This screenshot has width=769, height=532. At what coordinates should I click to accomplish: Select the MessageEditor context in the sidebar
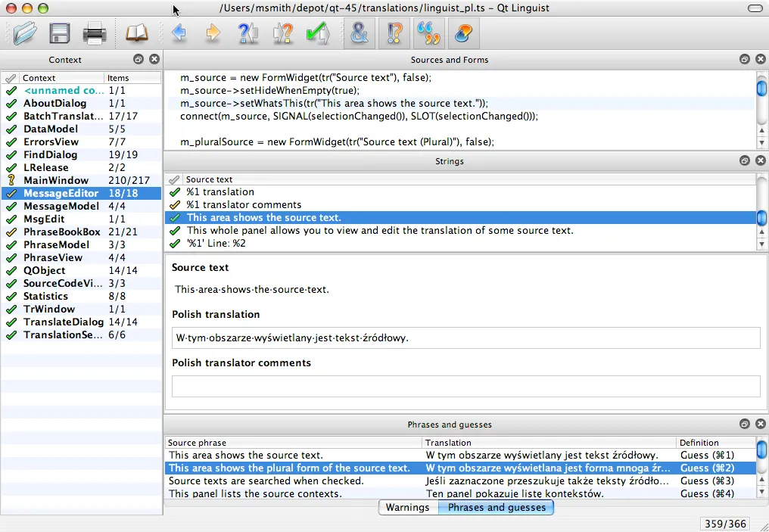[x=61, y=193]
